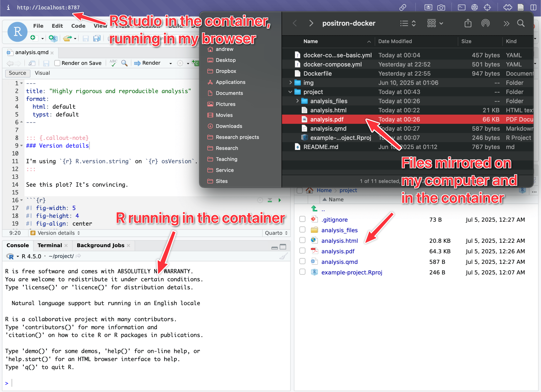This screenshot has height=392, width=541.
Task: Go forward in Finder with right chevron
Action: (311, 23)
